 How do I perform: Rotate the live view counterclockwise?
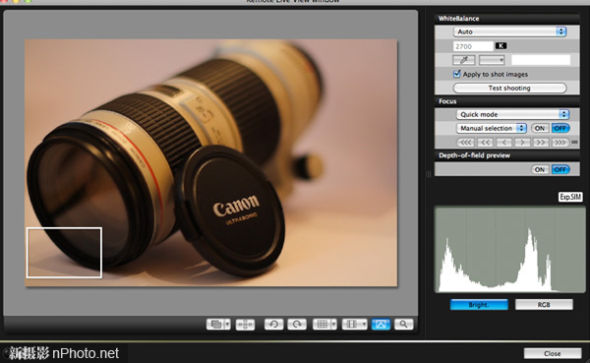(x=274, y=324)
